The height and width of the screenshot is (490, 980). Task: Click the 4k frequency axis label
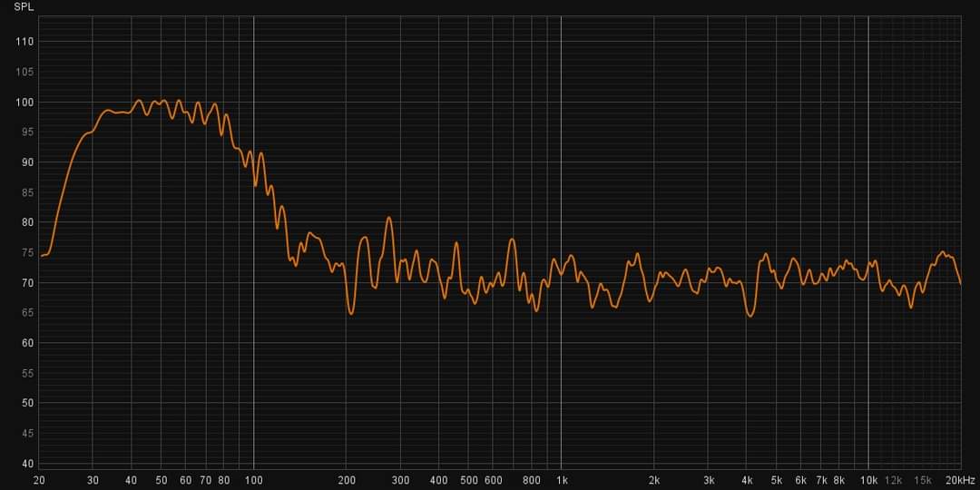pyautogui.click(x=747, y=480)
